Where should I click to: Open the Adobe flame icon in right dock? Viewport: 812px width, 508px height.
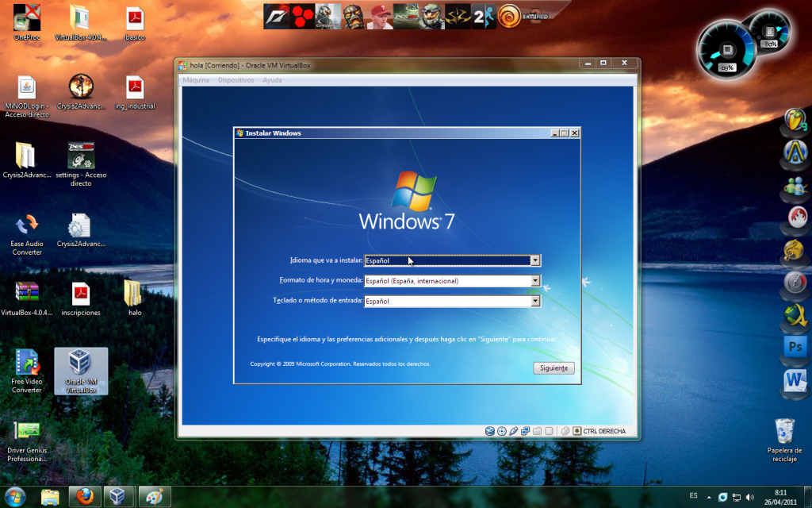[795, 218]
